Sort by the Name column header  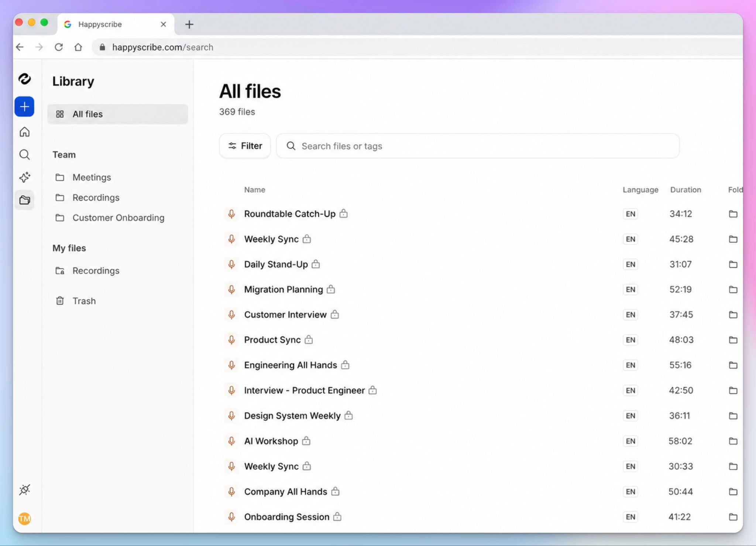[255, 190]
